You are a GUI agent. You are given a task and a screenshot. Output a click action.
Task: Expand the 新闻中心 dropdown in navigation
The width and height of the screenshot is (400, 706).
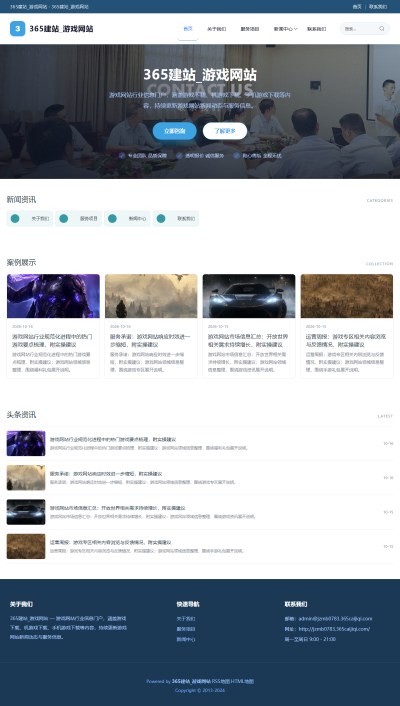click(x=285, y=29)
